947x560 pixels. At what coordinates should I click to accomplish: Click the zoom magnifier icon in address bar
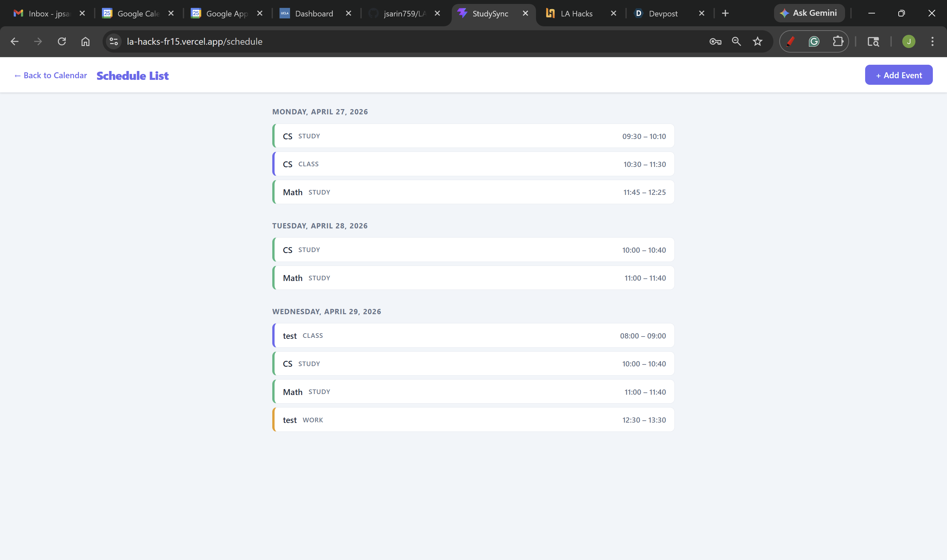click(x=736, y=41)
